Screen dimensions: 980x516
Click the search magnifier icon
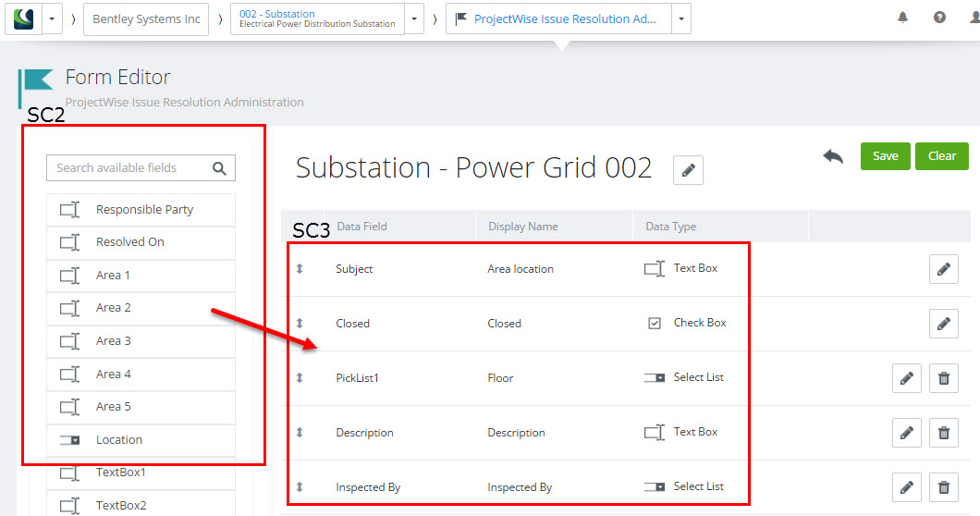coord(219,168)
